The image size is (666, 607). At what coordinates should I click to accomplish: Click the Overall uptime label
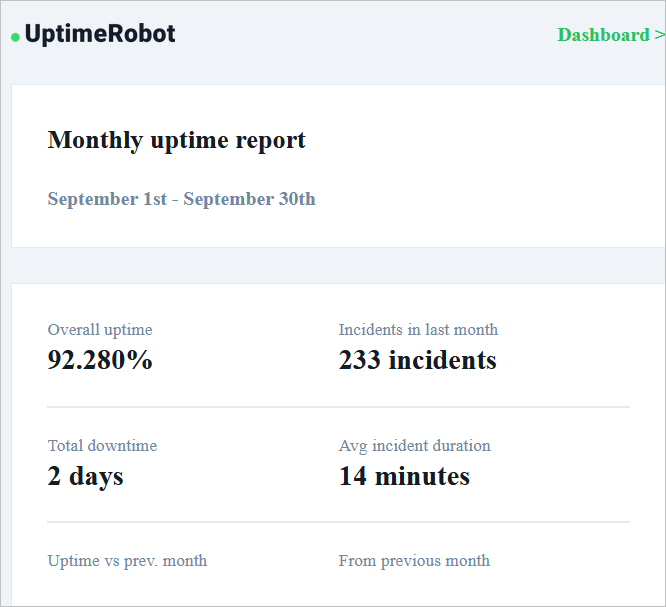pyautogui.click(x=100, y=330)
